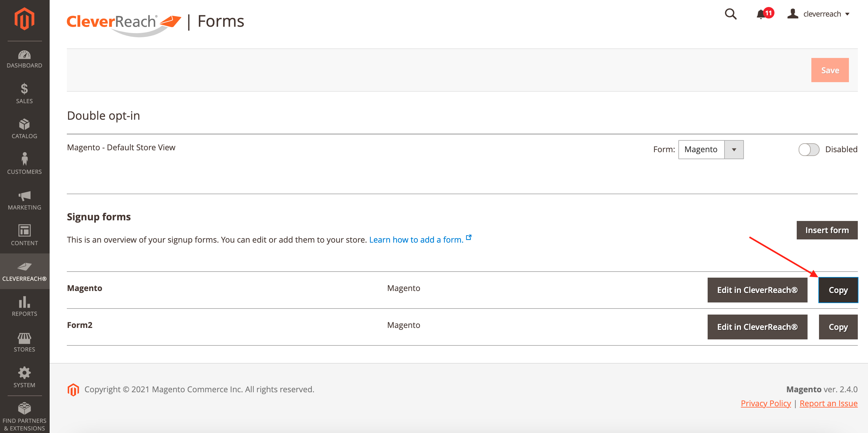Click the Save button
The height and width of the screenshot is (433, 868).
[x=829, y=70]
